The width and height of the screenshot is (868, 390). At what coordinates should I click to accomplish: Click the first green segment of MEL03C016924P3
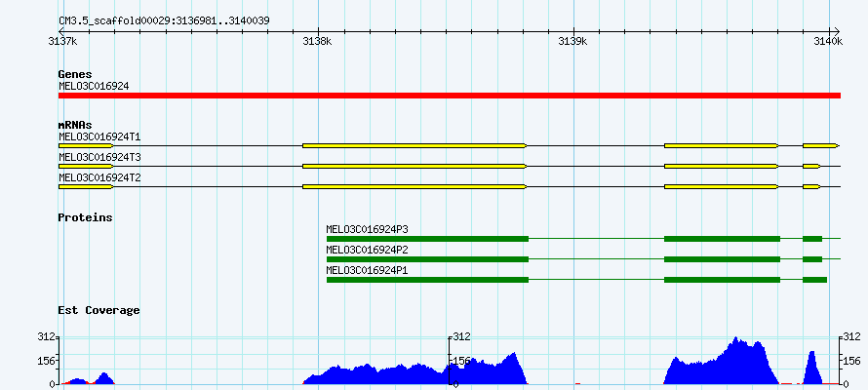[x=427, y=239]
